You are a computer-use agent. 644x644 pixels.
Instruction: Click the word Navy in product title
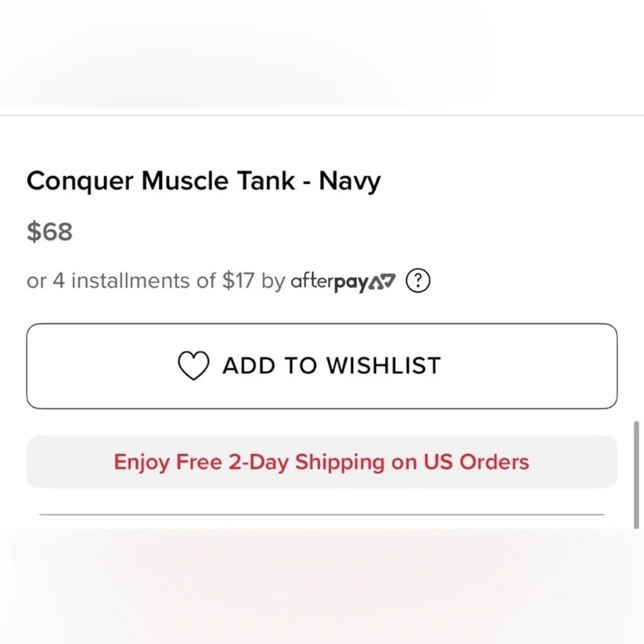click(x=350, y=181)
